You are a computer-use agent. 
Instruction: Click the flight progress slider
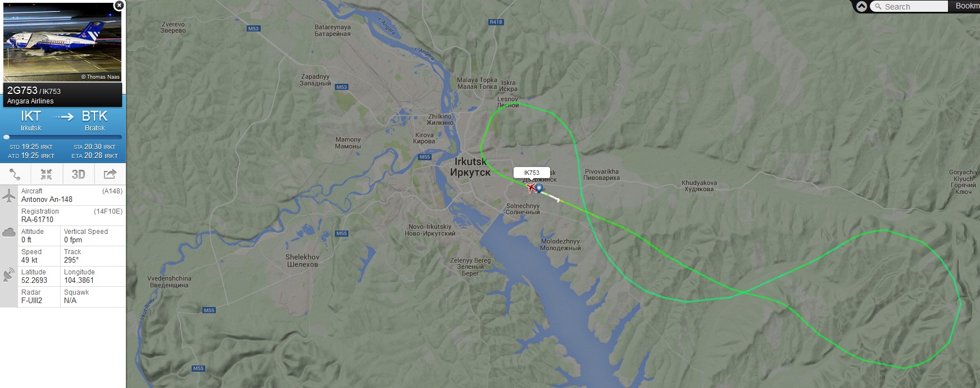point(63,137)
